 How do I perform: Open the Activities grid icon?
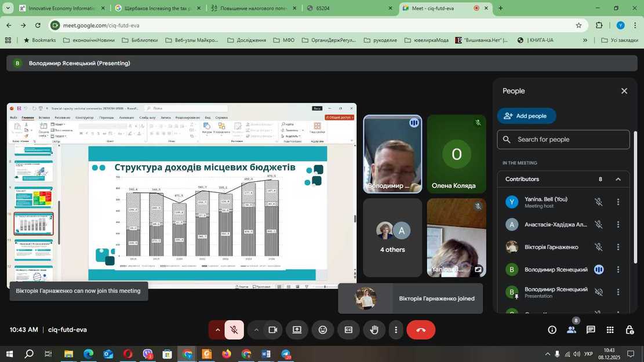[x=610, y=330]
